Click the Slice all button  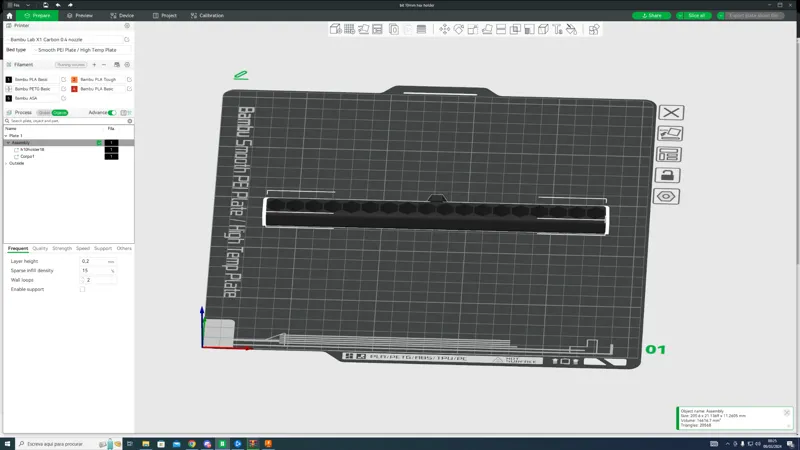click(x=696, y=15)
